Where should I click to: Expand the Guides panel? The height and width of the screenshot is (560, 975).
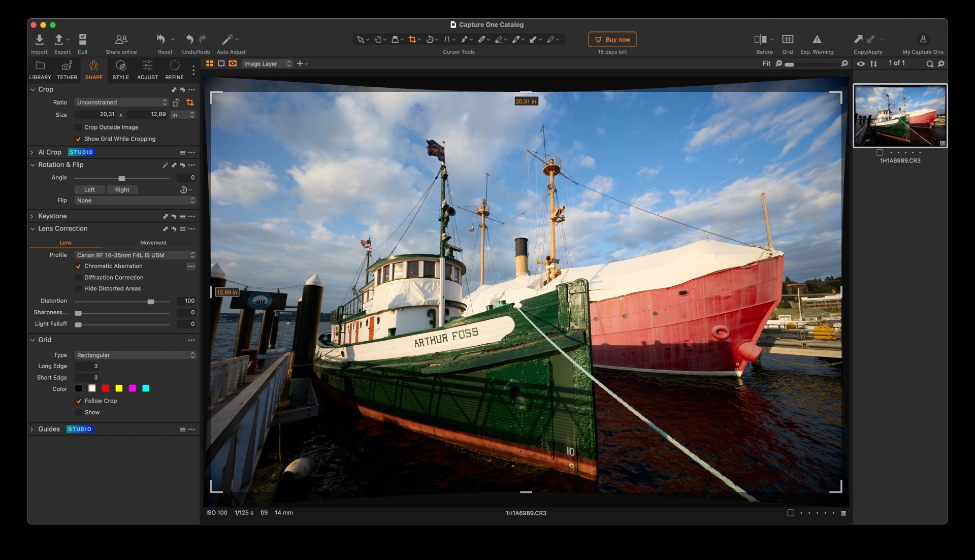pyautogui.click(x=32, y=430)
